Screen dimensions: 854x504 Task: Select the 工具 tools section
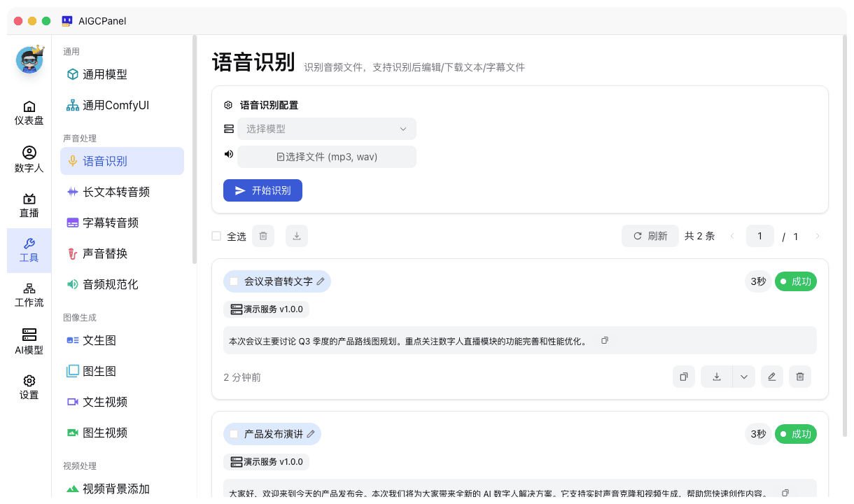pos(29,251)
